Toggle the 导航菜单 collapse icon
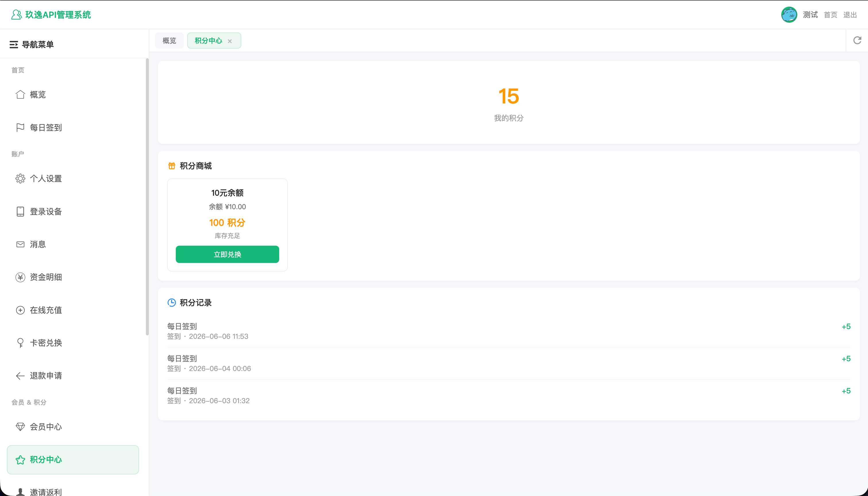The width and height of the screenshot is (868, 496). click(x=13, y=45)
